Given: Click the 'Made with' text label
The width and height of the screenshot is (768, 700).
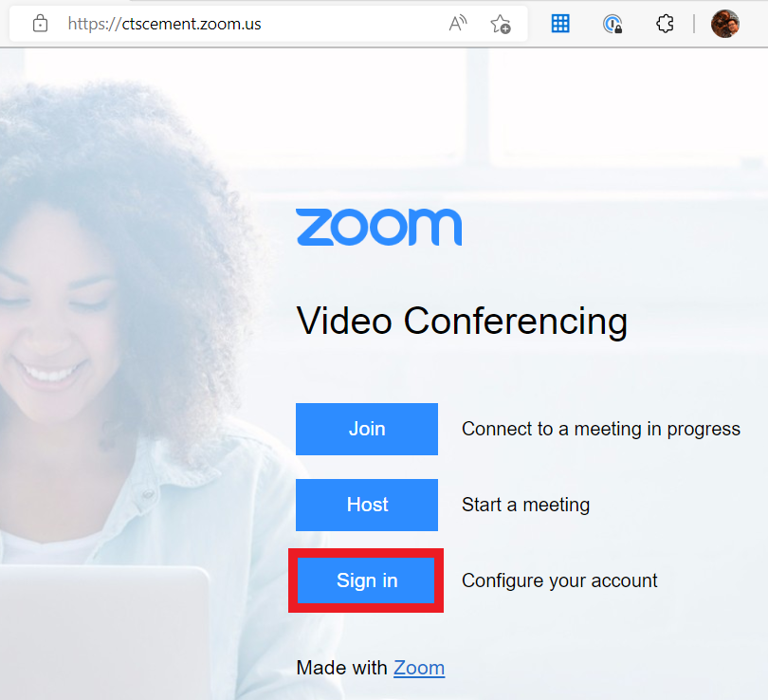Looking at the screenshot, I should point(342,668).
